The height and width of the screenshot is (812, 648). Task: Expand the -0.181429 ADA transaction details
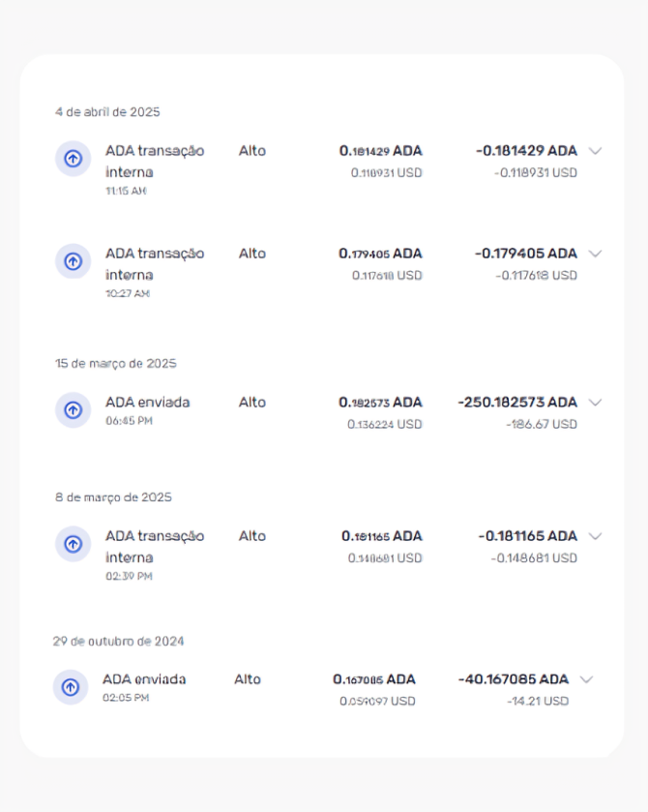596,151
